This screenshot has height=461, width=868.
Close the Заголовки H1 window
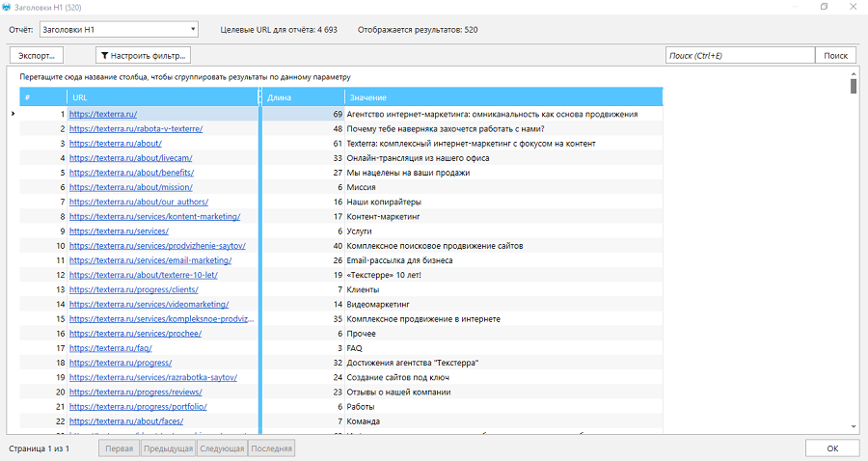[854, 7]
